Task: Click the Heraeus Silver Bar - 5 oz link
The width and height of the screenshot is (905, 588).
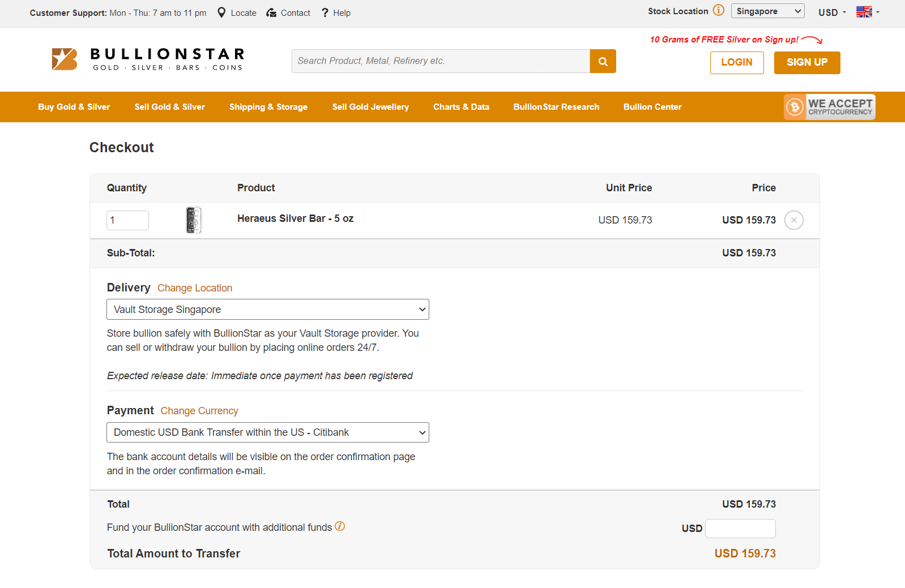Action: click(295, 218)
